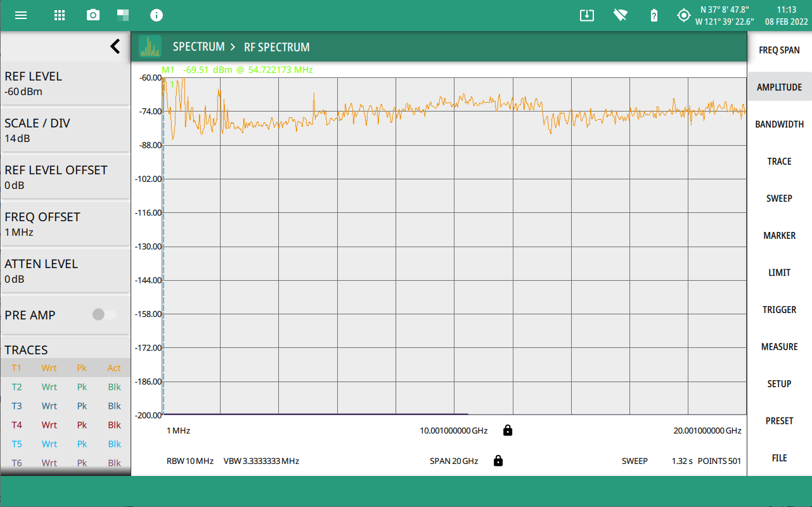The width and height of the screenshot is (812, 507).
Task: Click the GPS location target icon
Action: point(683,15)
